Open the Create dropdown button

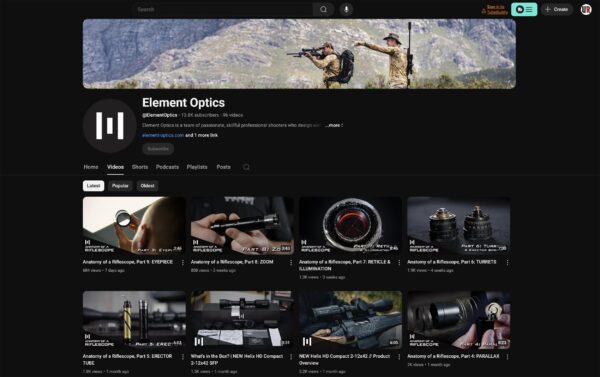tap(557, 9)
